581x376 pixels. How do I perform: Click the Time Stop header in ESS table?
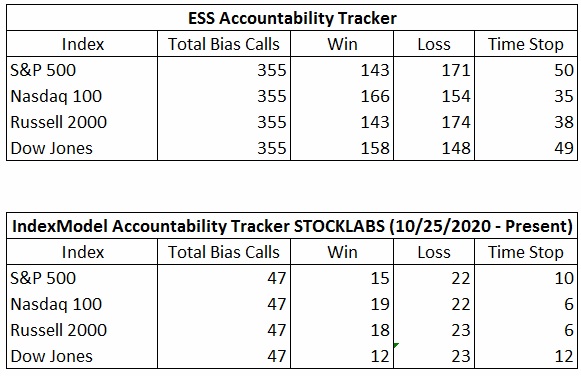[526, 44]
